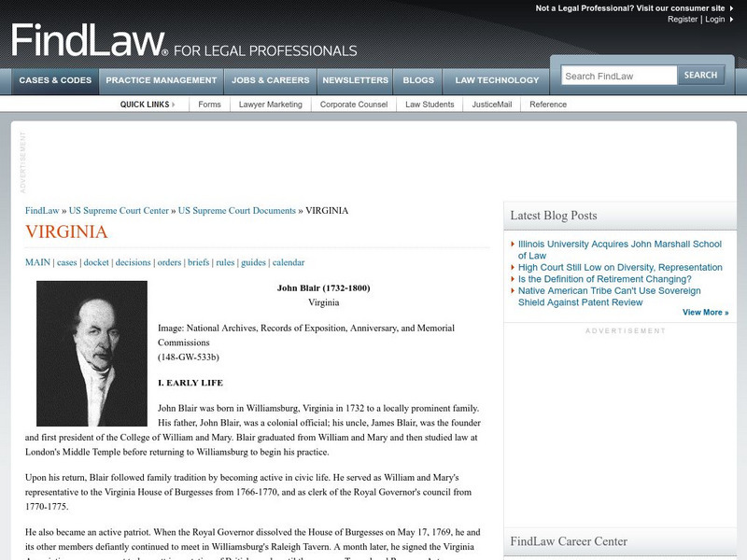Click View More blog posts link

705,313
